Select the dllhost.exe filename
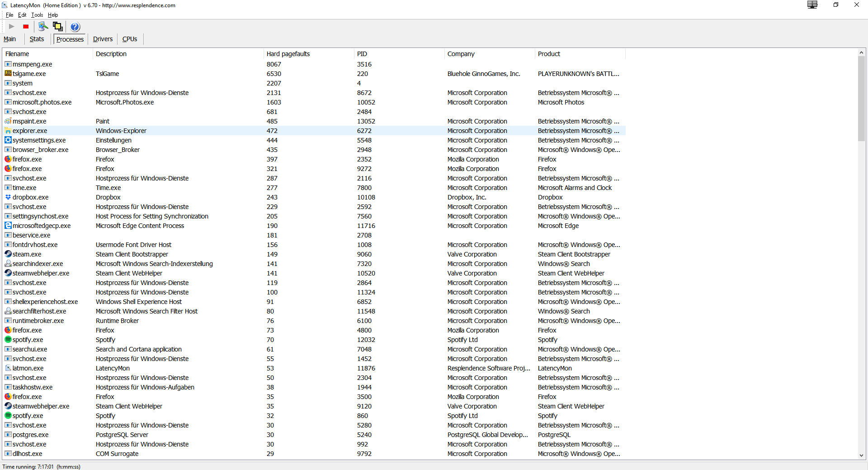The width and height of the screenshot is (868, 470). tap(28, 454)
